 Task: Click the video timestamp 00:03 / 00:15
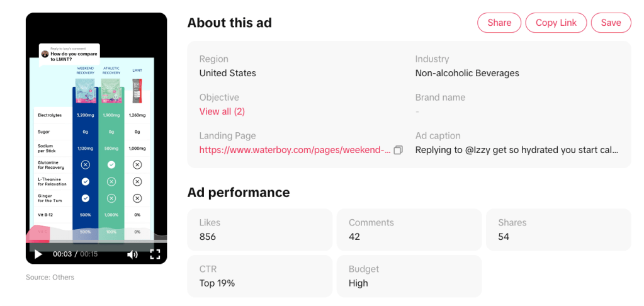pyautogui.click(x=75, y=254)
